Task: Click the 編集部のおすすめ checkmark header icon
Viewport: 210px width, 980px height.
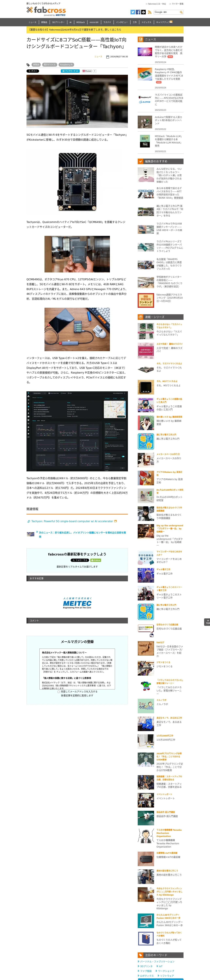Action: [x=140, y=161]
